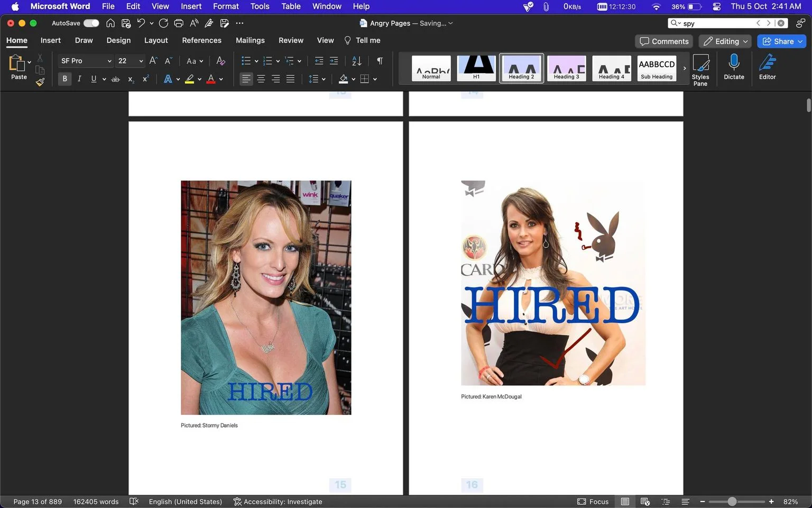Click the Sort A to Z icon
812x508 pixels.
357,61
